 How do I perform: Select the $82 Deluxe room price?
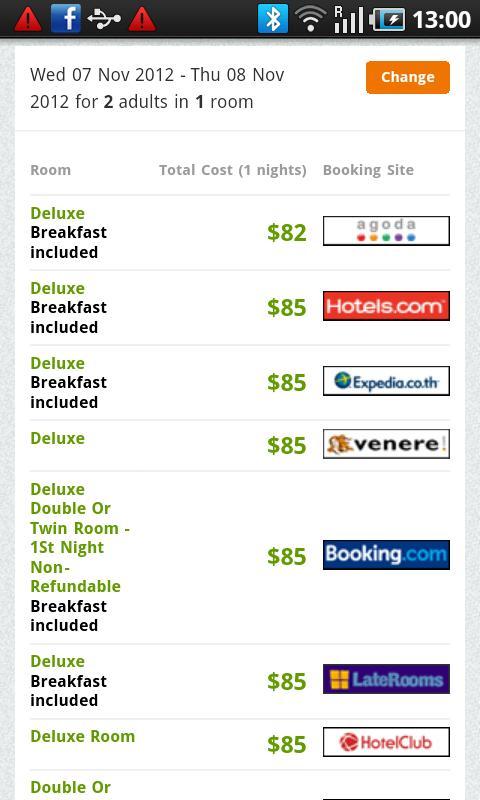(287, 233)
